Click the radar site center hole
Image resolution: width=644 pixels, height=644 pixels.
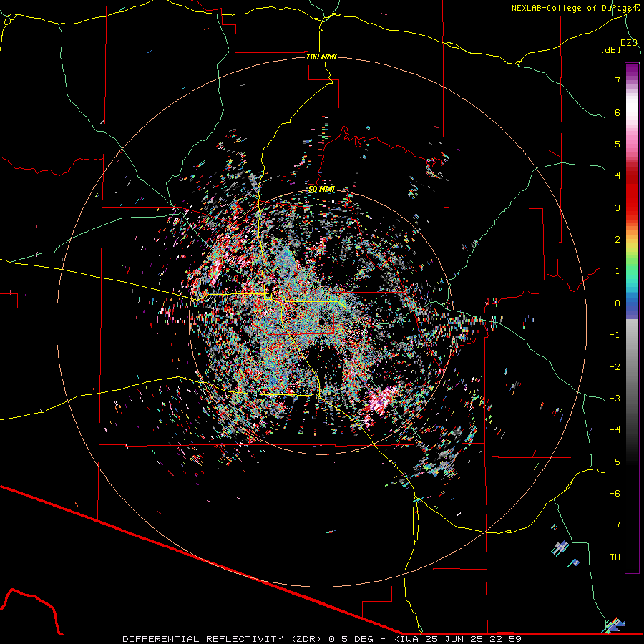321,321
